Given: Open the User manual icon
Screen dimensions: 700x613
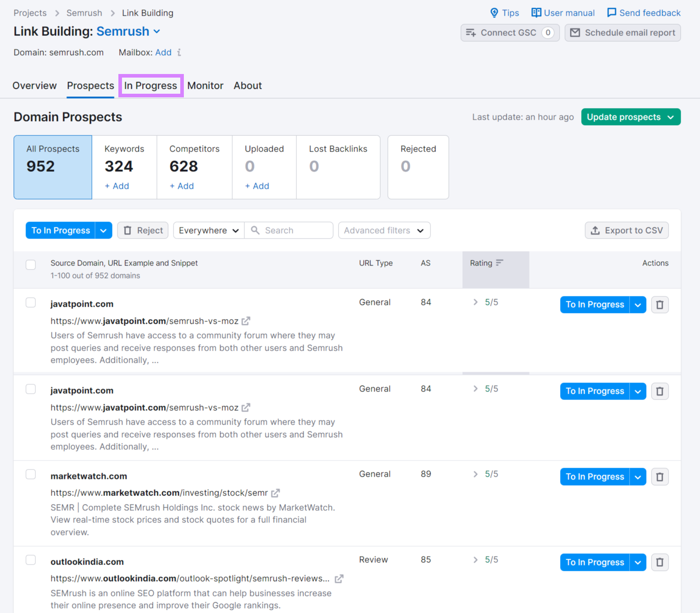Looking at the screenshot, I should click(x=536, y=13).
